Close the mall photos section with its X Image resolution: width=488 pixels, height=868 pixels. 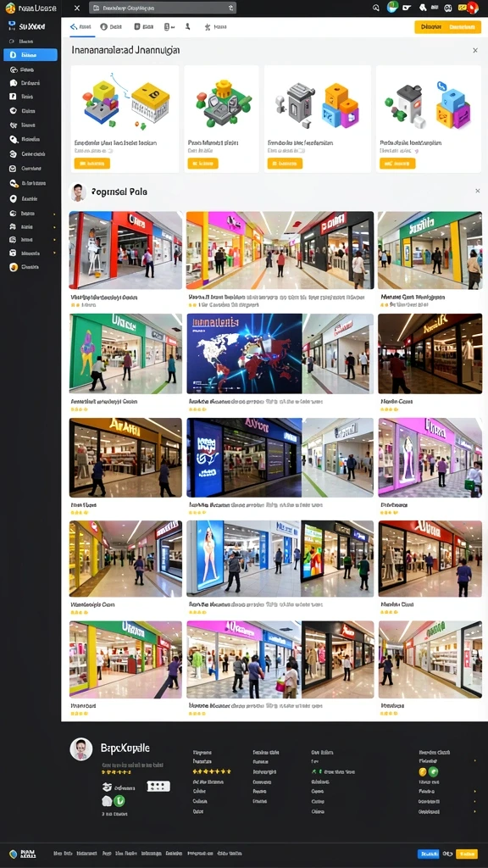tap(478, 191)
